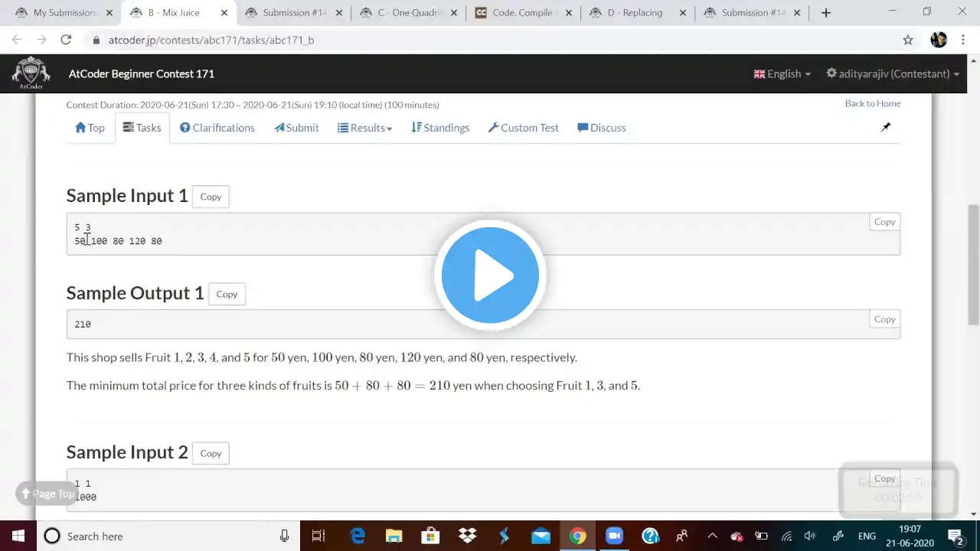Click the AtCoder logo
Screen dimensions: 980x551
click(31, 73)
